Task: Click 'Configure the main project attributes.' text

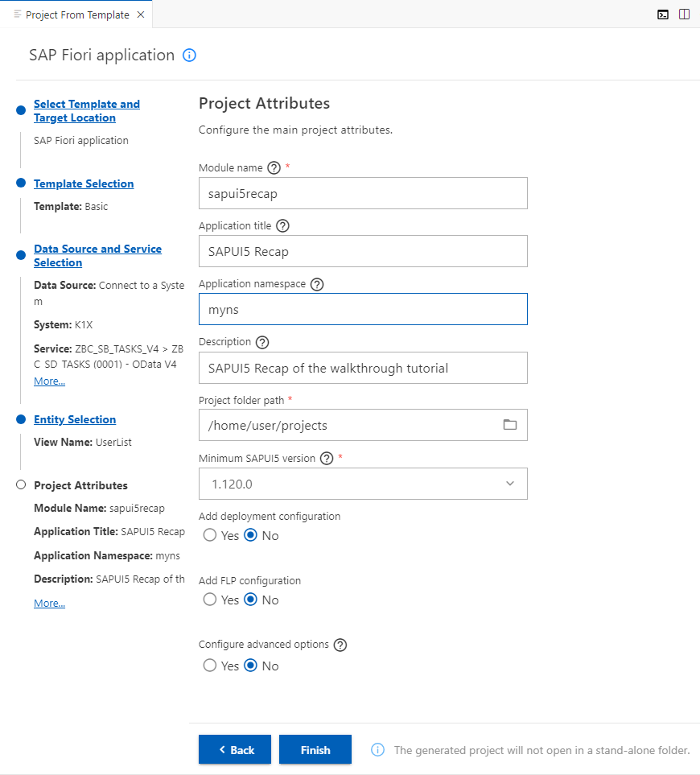Action: pos(295,130)
